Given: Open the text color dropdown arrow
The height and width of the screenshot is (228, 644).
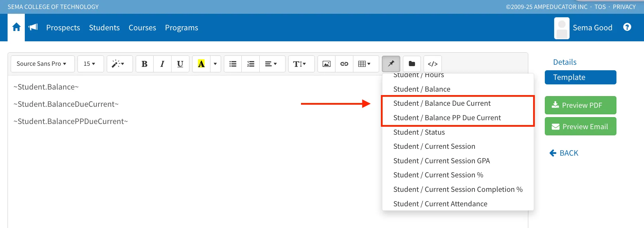Looking at the screenshot, I should (x=215, y=64).
